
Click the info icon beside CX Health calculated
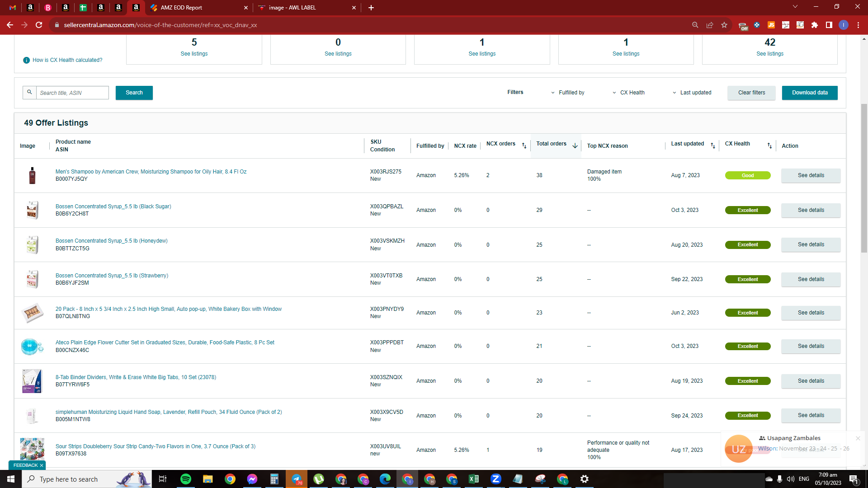click(x=27, y=60)
